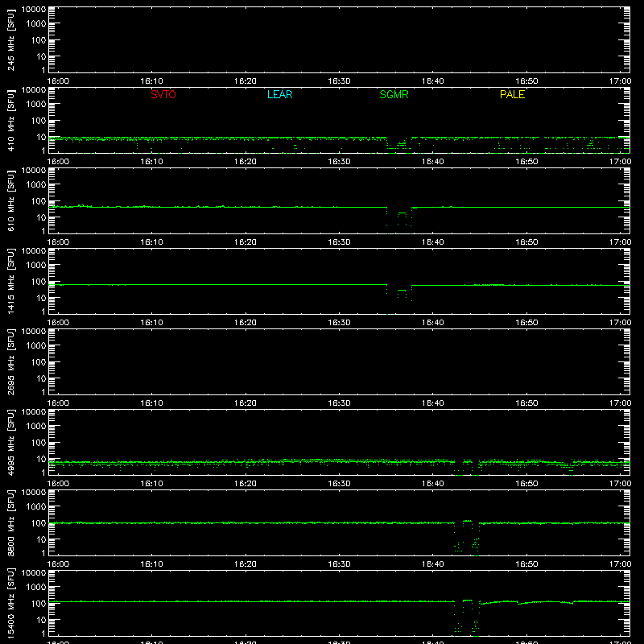
Task: Click 16:30 time label below 245 MHz panel
Action: point(339,81)
